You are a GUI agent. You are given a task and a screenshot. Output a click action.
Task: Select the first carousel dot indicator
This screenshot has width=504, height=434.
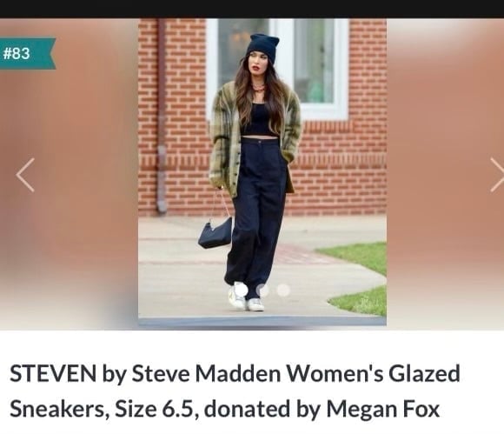click(x=242, y=290)
